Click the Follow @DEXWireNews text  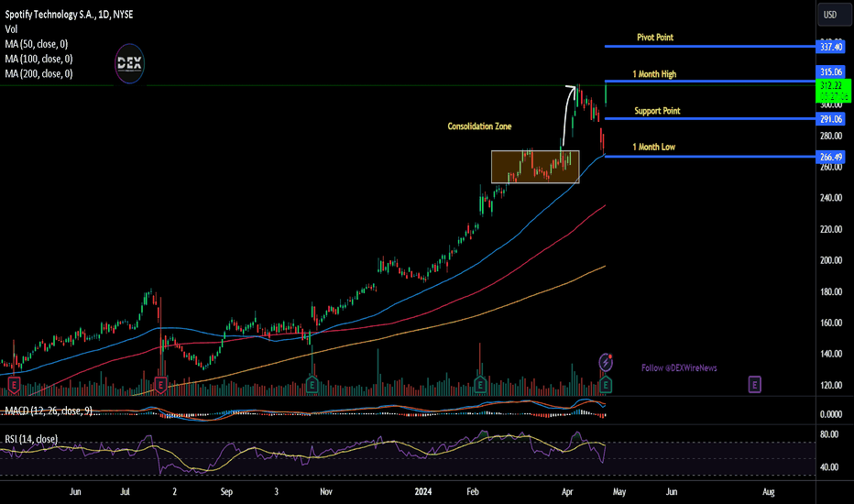pos(679,368)
